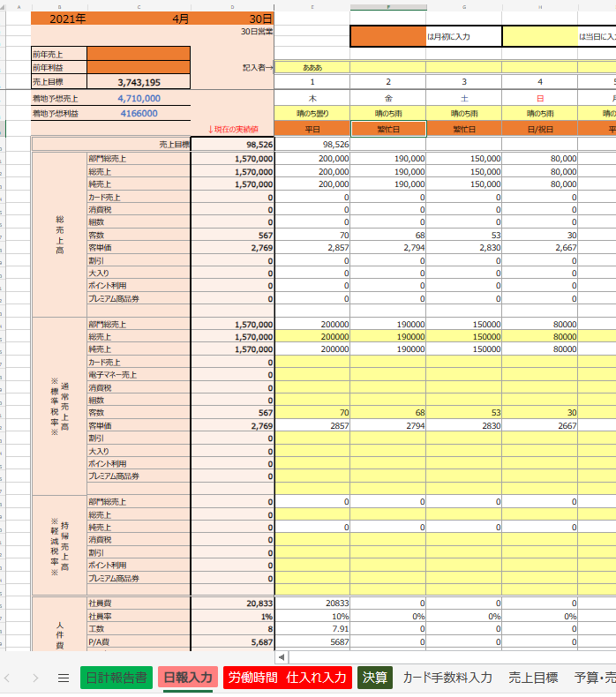Click the orange 前年利益 input cell
Image resolution: width=616 pixels, height=697 pixels.
point(139,67)
